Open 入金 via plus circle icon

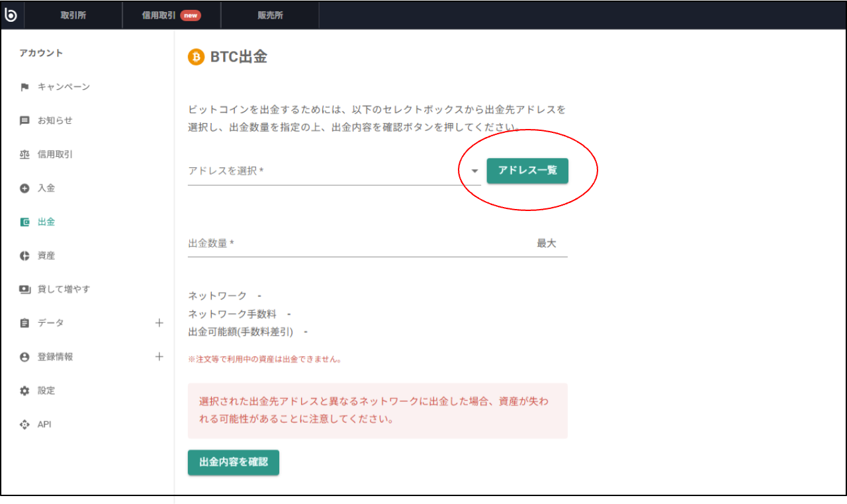click(25, 188)
